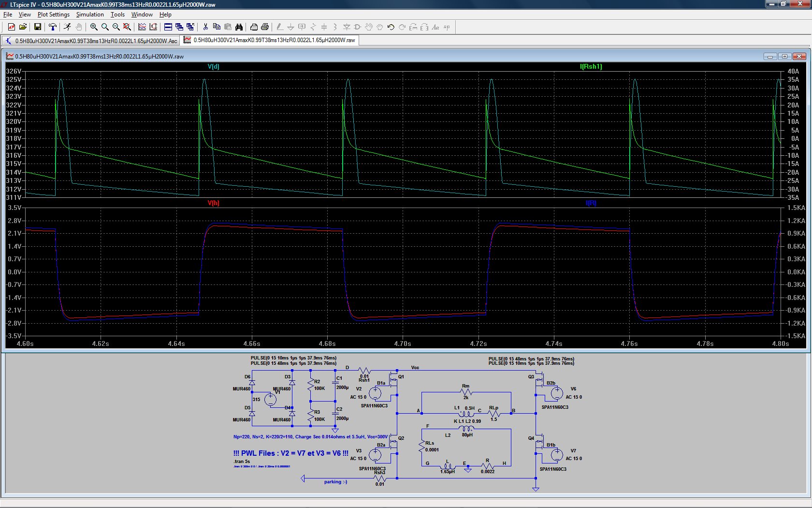Open the Window menu
Viewport: 812px width, 508px height.
142,15
